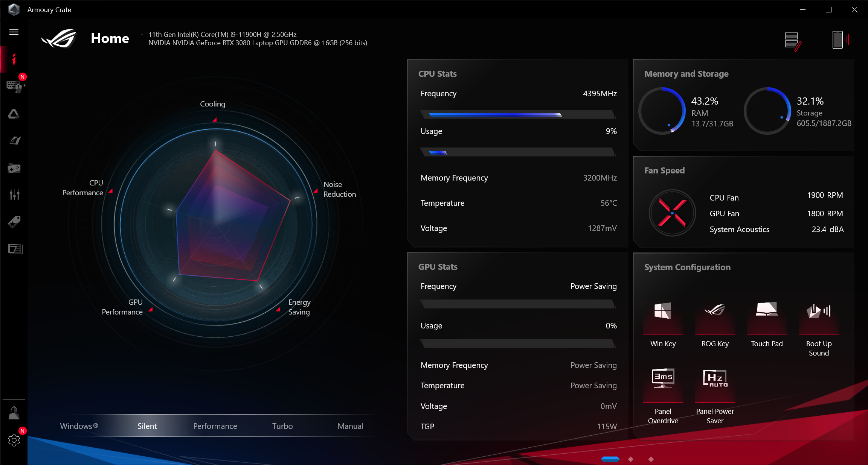
Task: Click the Noise Reduction radar label
Action: point(339,189)
